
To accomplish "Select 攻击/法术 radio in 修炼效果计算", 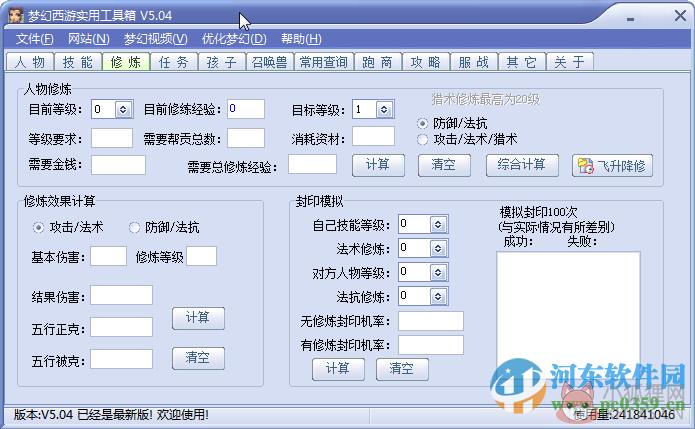I will point(39,228).
